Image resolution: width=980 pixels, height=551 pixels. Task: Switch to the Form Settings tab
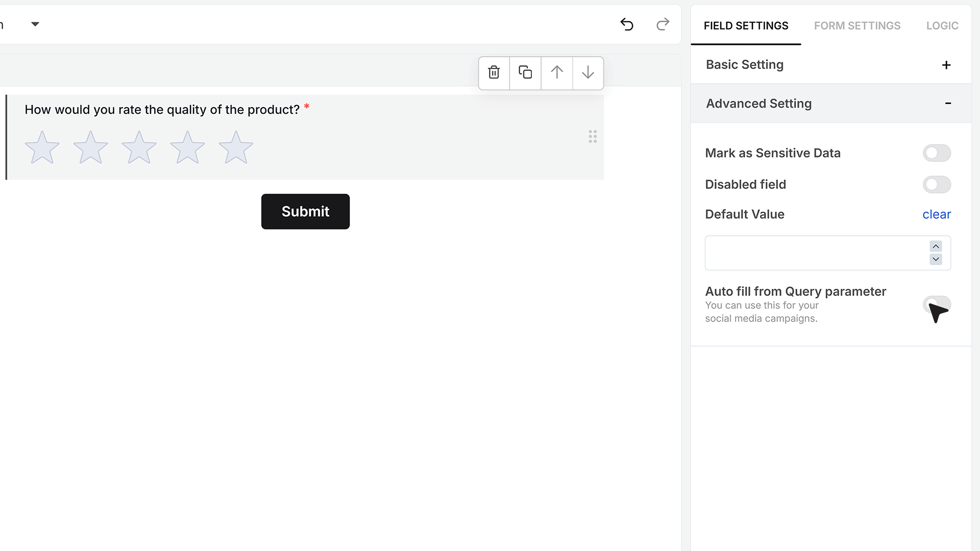pyautogui.click(x=857, y=26)
